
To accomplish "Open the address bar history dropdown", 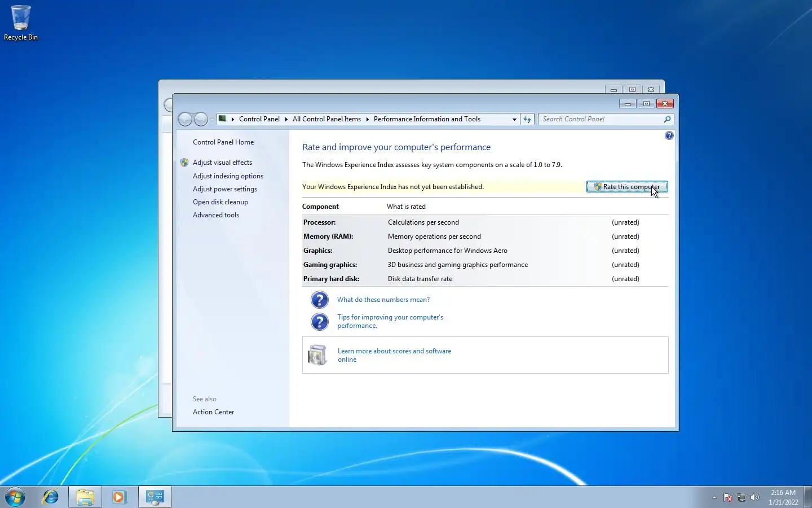I will point(514,119).
